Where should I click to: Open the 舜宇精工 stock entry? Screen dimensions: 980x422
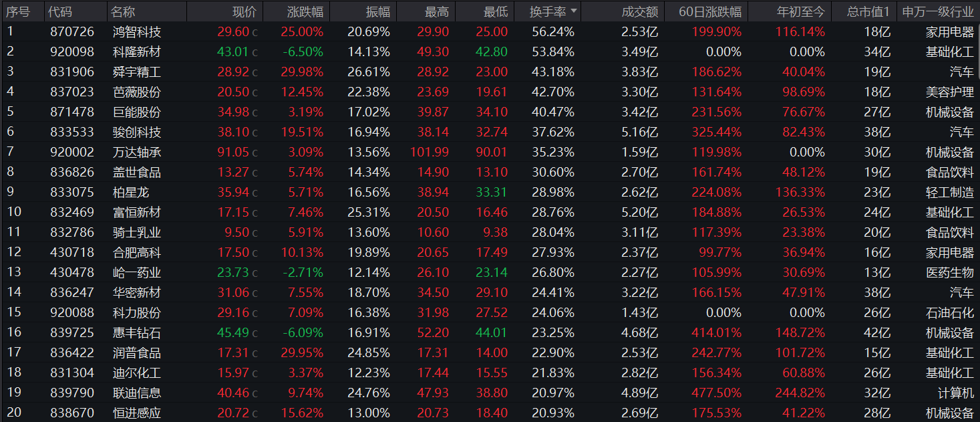pos(137,72)
